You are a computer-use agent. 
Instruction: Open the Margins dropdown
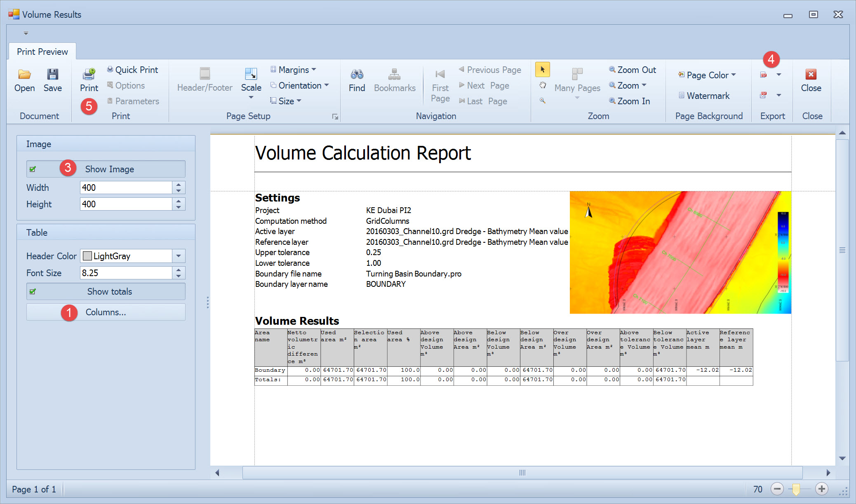point(293,70)
